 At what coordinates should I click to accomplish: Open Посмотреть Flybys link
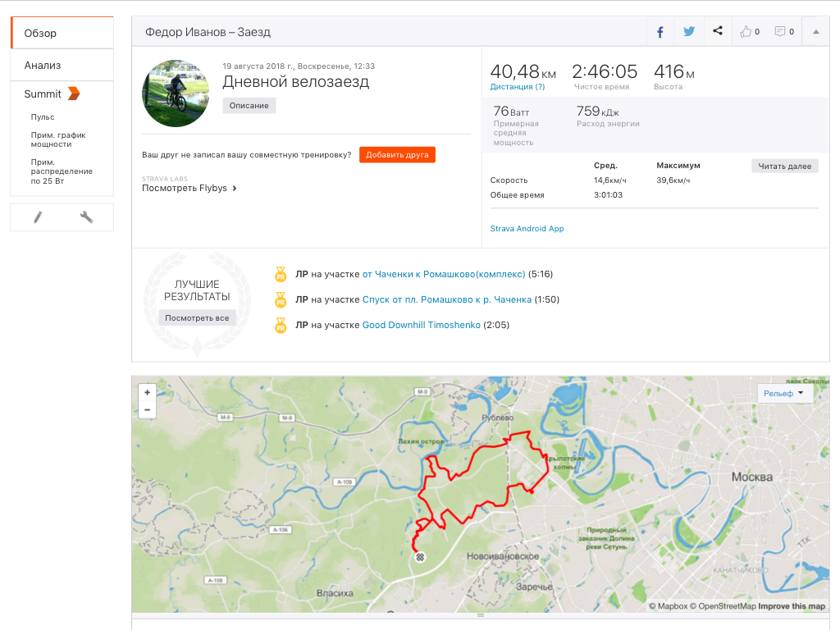(x=189, y=188)
